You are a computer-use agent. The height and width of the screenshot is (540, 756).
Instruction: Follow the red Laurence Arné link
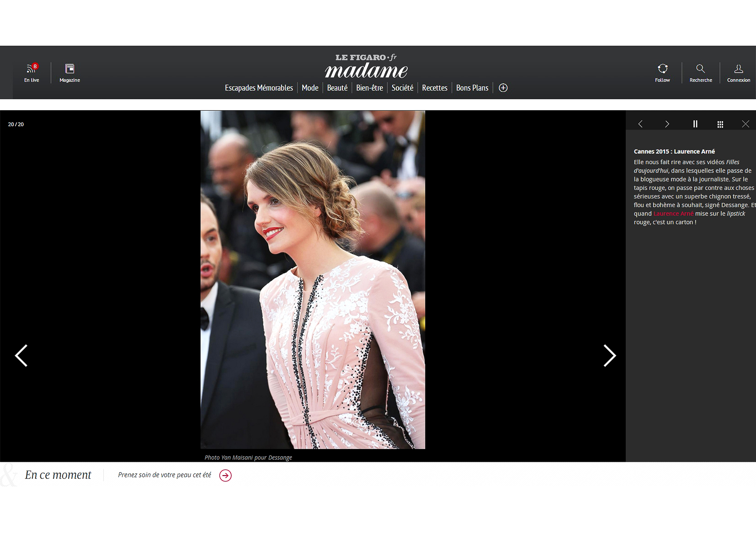pos(673,214)
